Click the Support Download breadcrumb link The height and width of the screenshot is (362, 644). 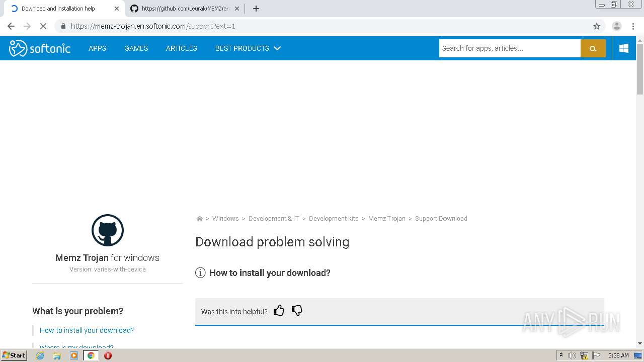(441, 219)
